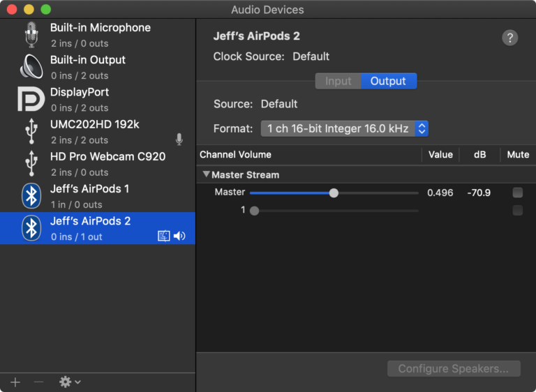Click the Jeff's AirPods 2 heading in detail pane
The image size is (536, 392).
coord(256,36)
